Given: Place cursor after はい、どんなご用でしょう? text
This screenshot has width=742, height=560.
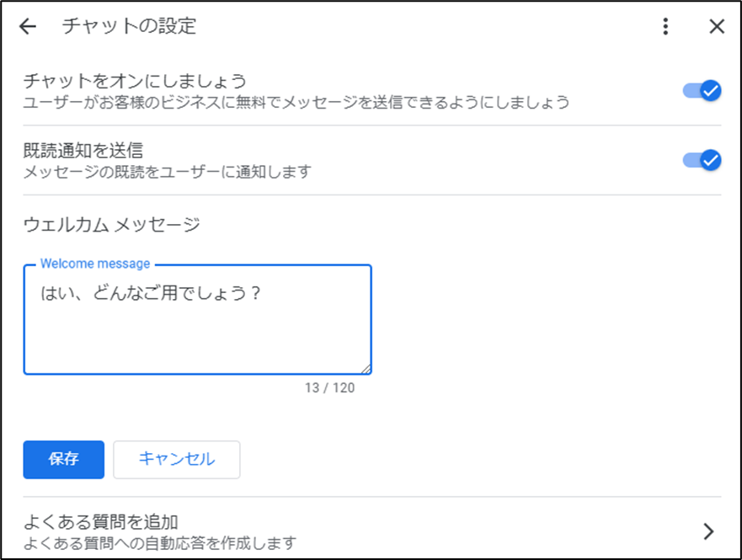Looking at the screenshot, I should point(264,293).
